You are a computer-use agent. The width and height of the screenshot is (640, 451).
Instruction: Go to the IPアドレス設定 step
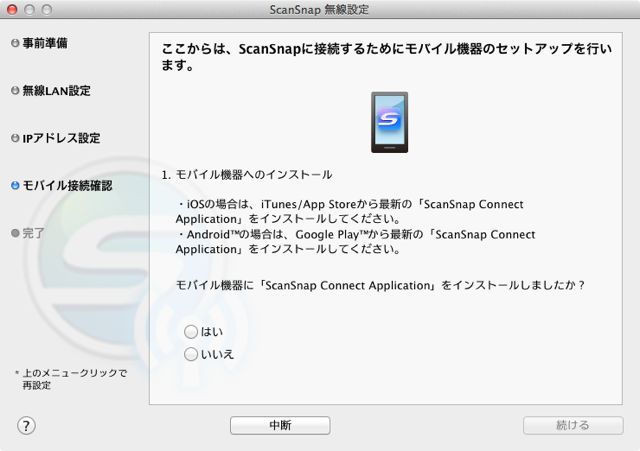pos(61,138)
